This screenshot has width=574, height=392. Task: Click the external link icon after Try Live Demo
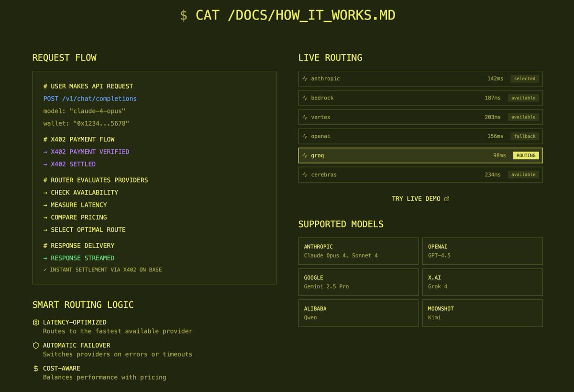click(447, 199)
